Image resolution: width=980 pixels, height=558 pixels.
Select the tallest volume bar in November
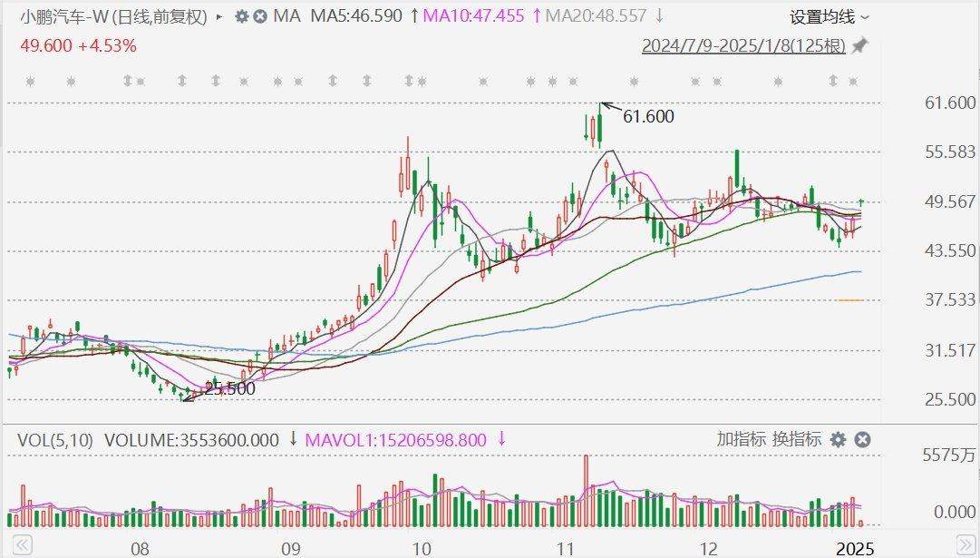click(586, 491)
